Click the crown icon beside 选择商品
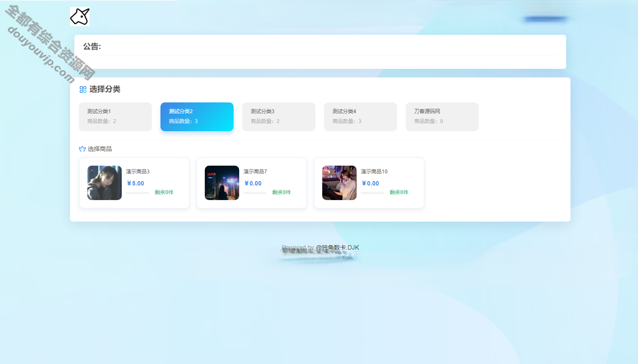 click(x=82, y=149)
